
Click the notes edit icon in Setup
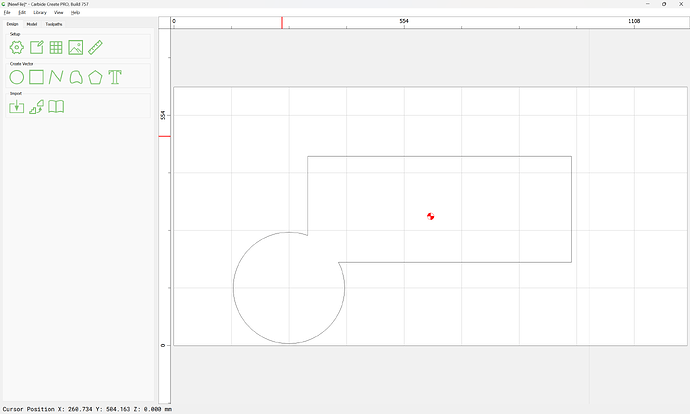tap(36, 47)
